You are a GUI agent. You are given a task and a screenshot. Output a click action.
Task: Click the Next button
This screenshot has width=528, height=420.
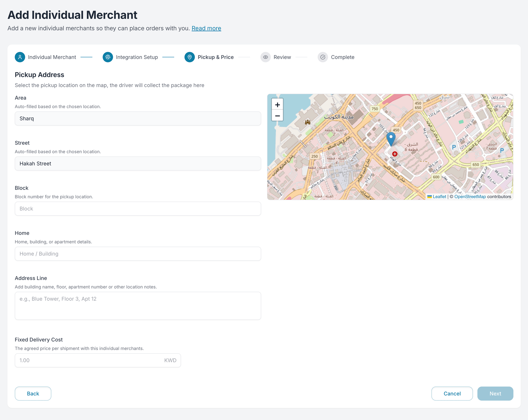tap(495, 393)
